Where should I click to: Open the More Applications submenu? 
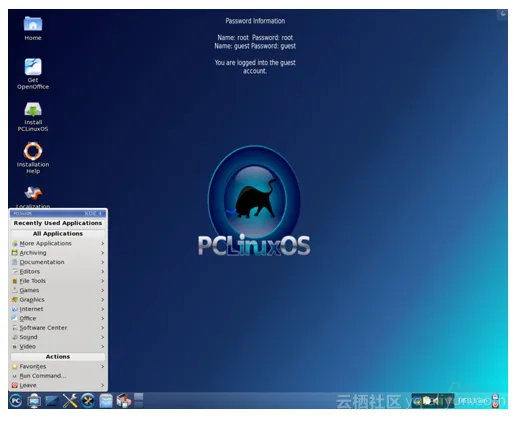point(58,243)
